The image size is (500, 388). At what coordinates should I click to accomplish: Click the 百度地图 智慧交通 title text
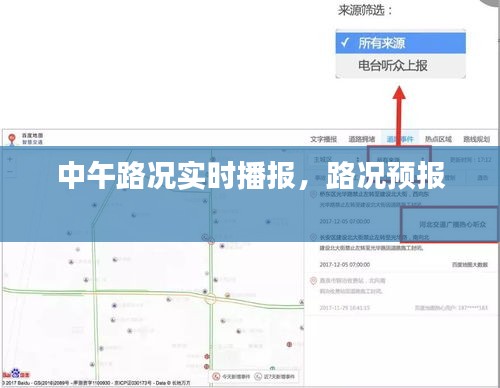(32, 139)
